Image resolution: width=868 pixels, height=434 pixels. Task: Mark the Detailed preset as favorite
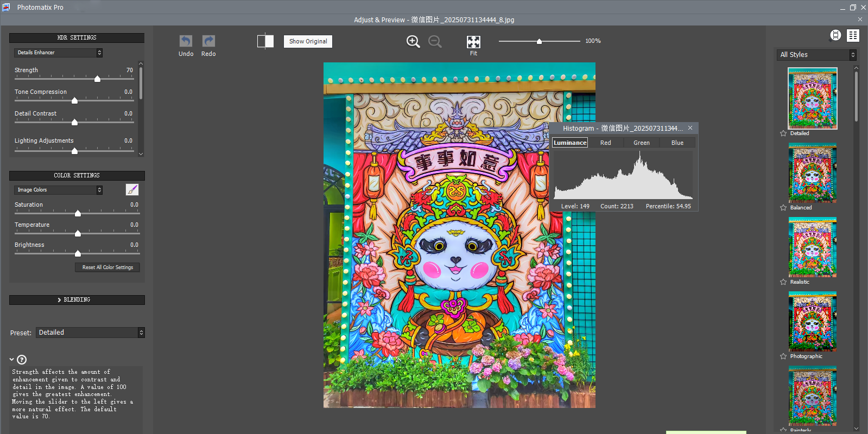coord(783,133)
